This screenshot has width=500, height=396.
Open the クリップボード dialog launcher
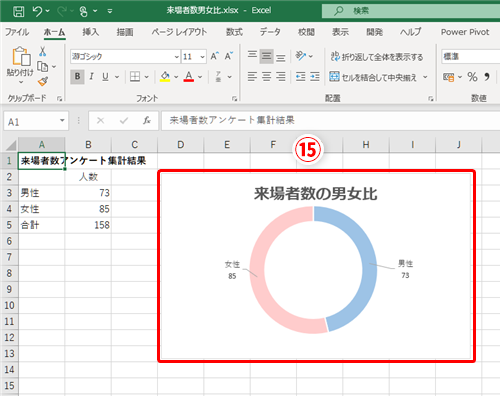(x=59, y=99)
